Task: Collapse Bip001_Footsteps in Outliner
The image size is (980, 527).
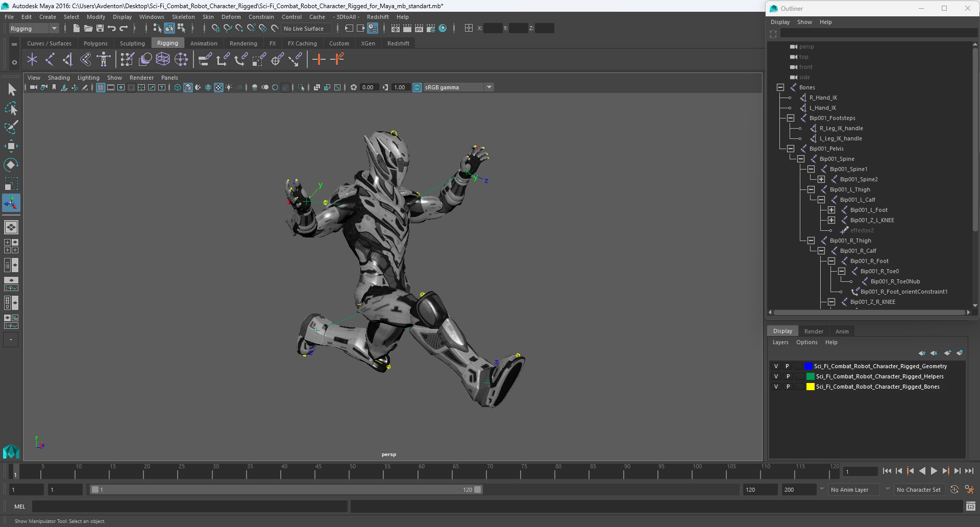Action: 791,118
